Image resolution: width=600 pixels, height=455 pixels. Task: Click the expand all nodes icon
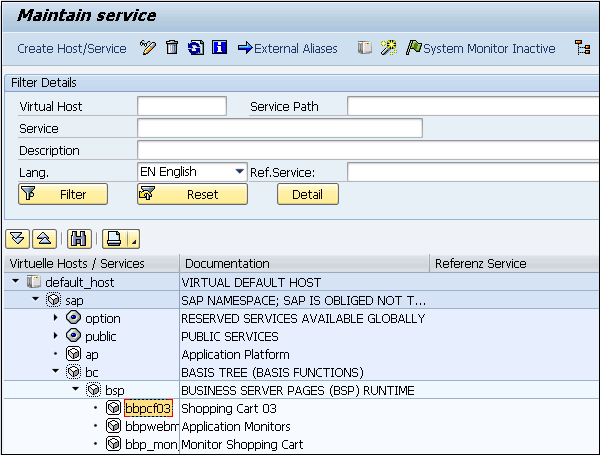pos(17,239)
